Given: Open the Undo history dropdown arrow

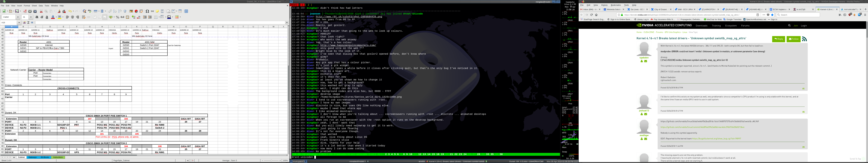Looking at the screenshot, I should pos(73,11).
